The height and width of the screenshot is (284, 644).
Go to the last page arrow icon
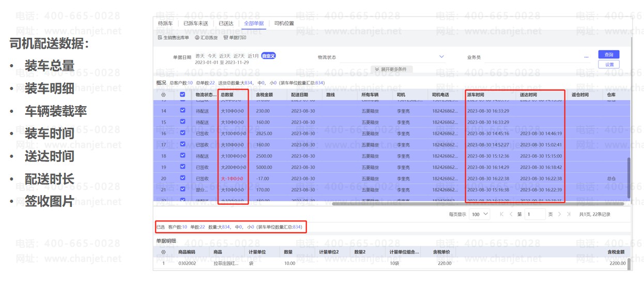coord(569,214)
